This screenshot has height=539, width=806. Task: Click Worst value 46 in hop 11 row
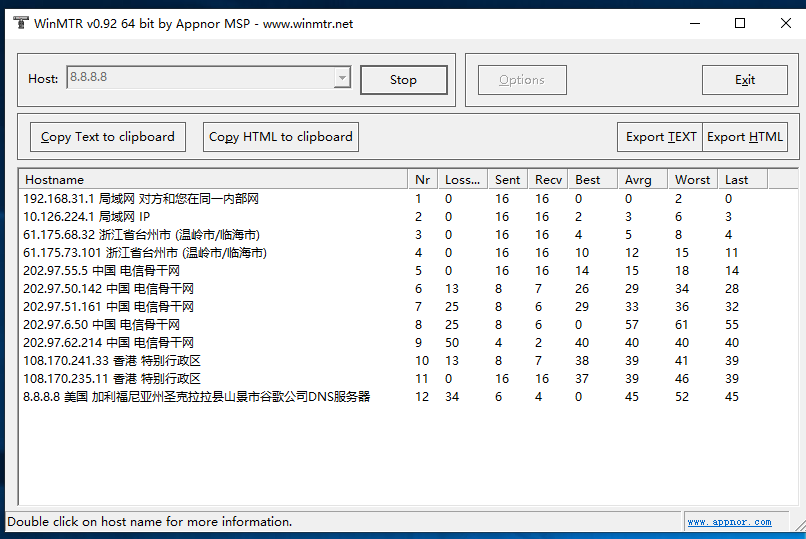click(682, 379)
